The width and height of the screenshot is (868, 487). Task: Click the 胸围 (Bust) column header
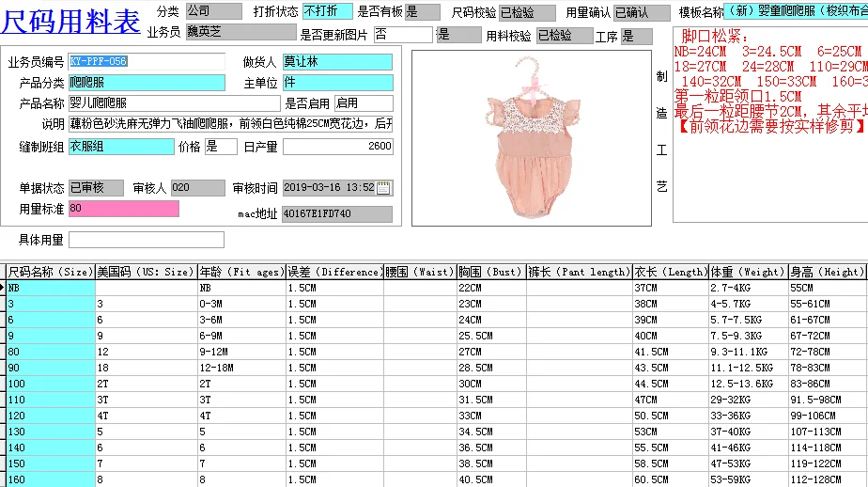click(x=491, y=272)
